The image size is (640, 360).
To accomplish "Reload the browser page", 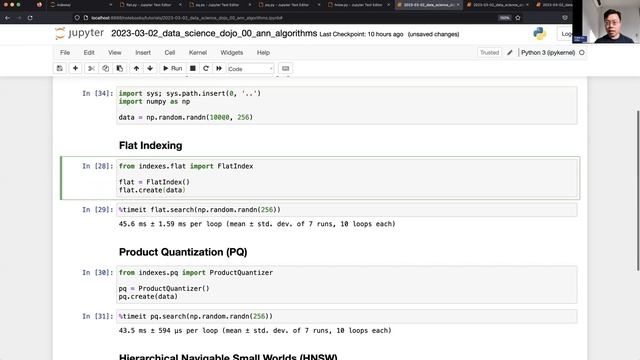I will 30,18.
